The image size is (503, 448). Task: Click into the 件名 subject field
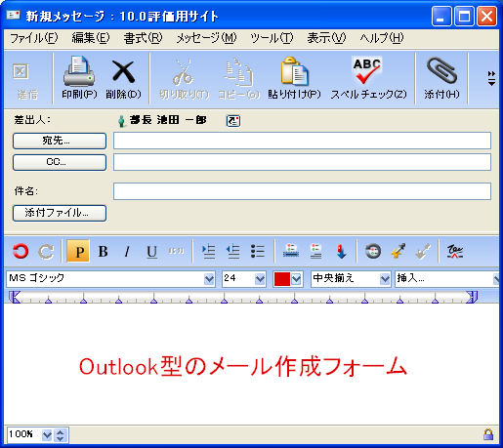(302, 191)
